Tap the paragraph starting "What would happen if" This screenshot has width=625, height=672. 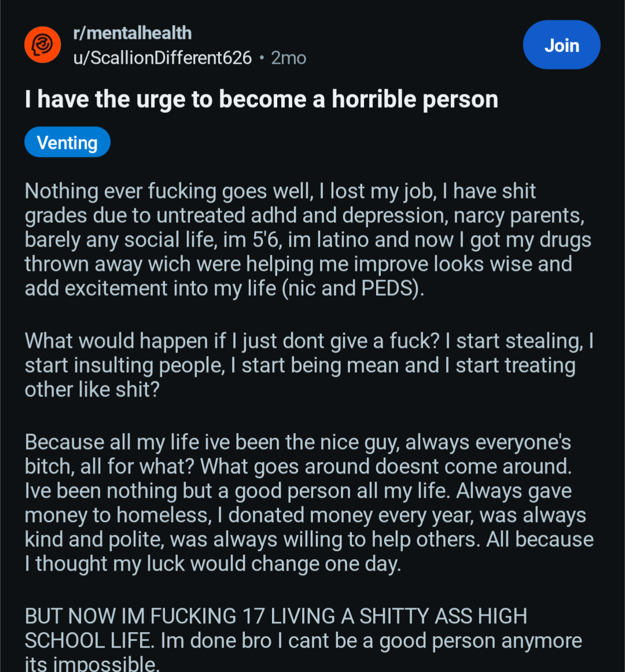tap(307, 365)
